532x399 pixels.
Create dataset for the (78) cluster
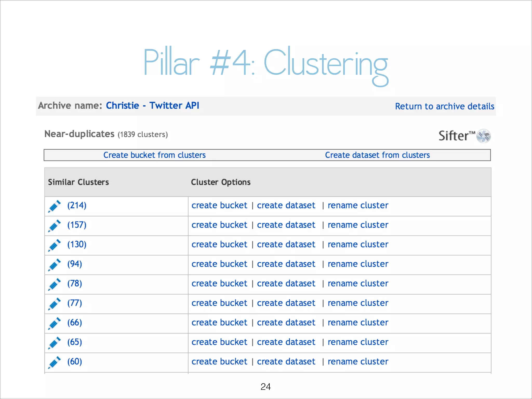click(286, 283)
